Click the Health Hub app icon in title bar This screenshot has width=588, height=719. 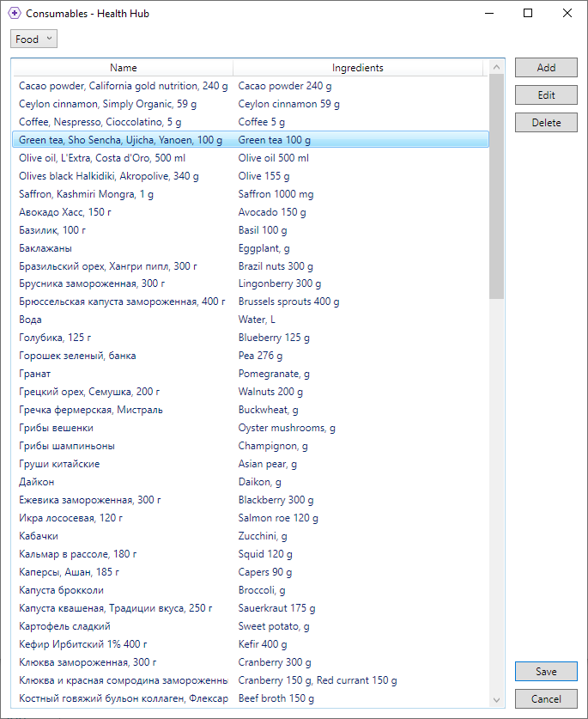[x=14, y=14]
